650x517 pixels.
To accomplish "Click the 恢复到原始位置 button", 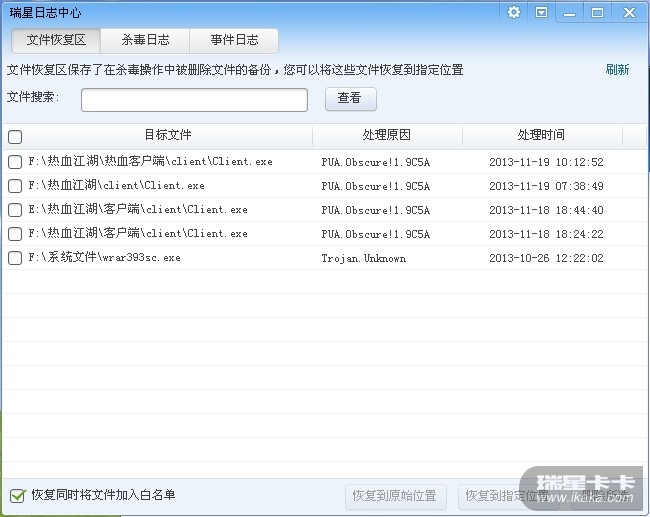I will (395, 496).
